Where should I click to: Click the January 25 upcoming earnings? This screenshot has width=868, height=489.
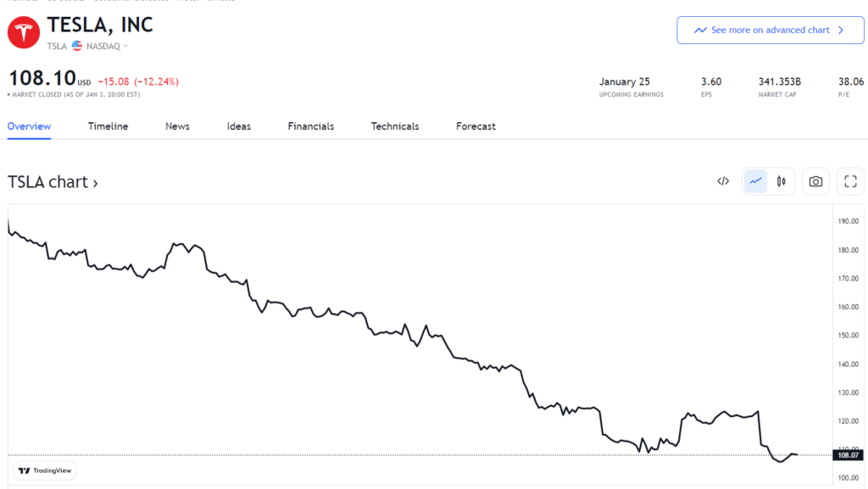(x=625, y=82)
